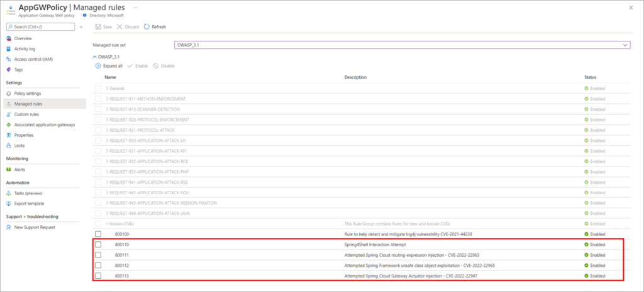The height and width of the screenshot is (292, 644).
Task: Click the Tasks (preview) icon
Action: (x=9, y=193)
